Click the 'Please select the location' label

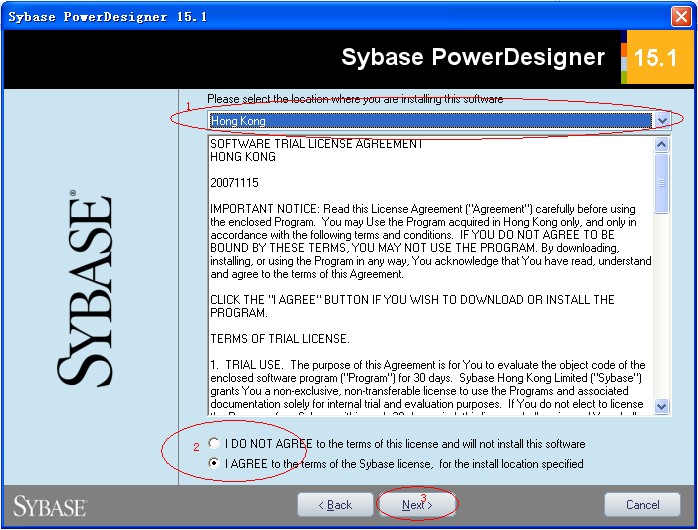355,99
